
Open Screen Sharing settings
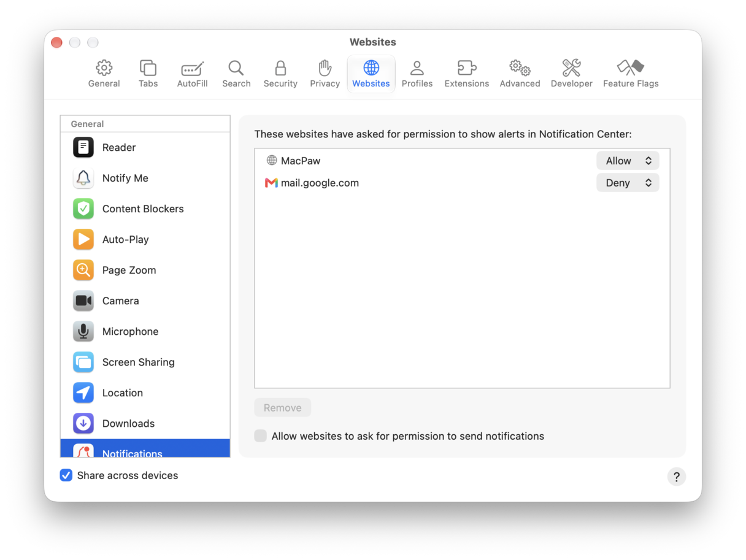(145, 362)
